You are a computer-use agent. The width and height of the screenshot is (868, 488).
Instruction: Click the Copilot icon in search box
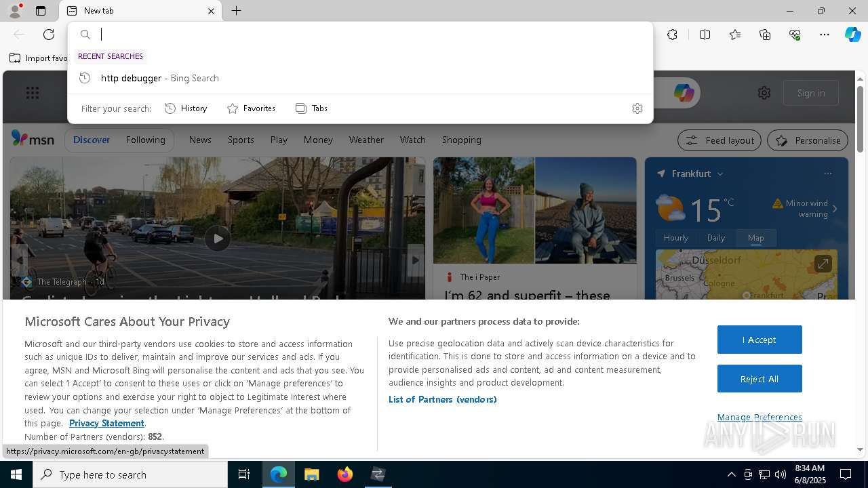[684, 93]
